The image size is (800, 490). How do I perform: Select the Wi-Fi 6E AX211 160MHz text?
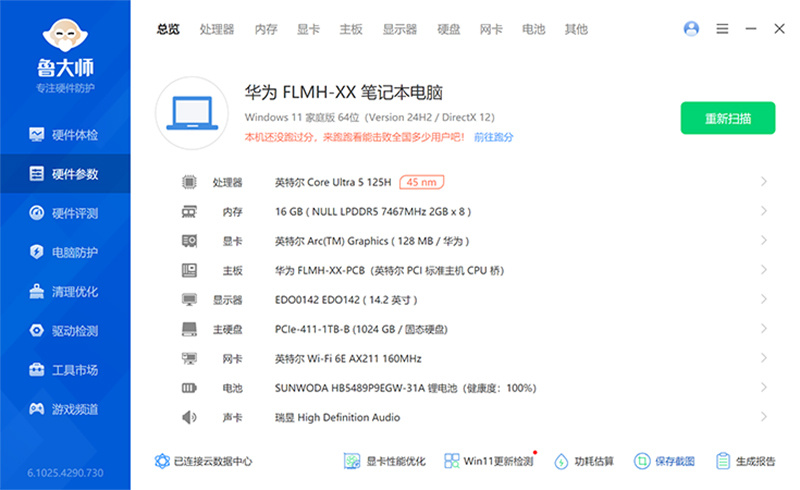click(348, 359)
